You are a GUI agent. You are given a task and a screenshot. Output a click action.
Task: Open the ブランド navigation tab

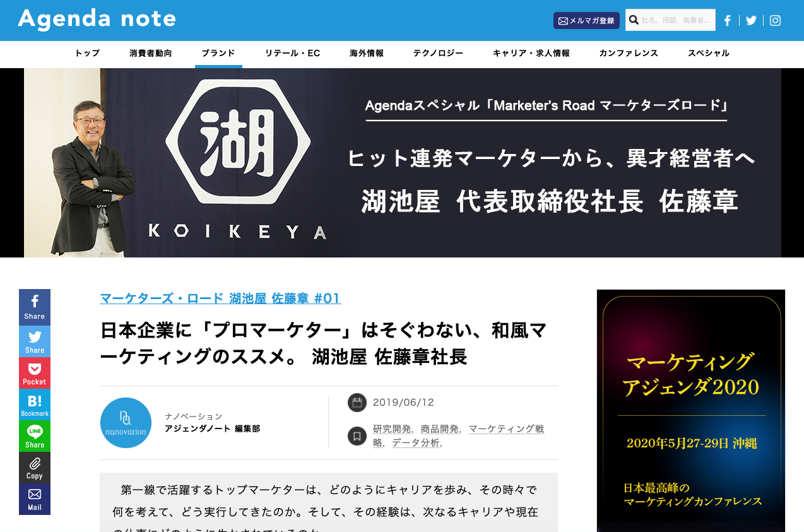(218, 54)
